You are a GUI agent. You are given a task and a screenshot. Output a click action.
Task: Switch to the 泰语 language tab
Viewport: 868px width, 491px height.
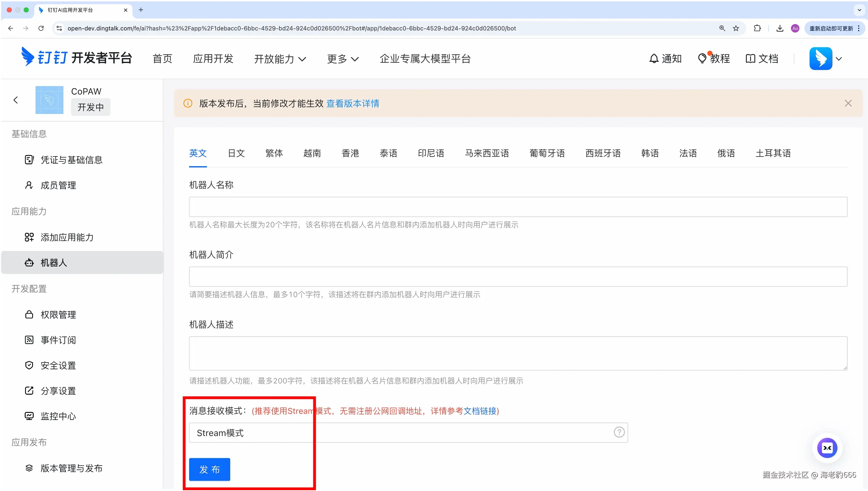(388, 153)
